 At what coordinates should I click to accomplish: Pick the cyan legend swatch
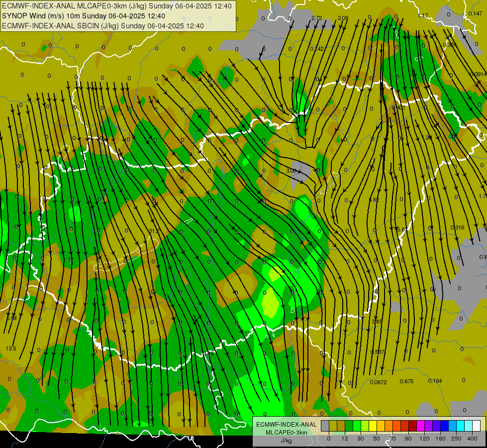(461, 426)
